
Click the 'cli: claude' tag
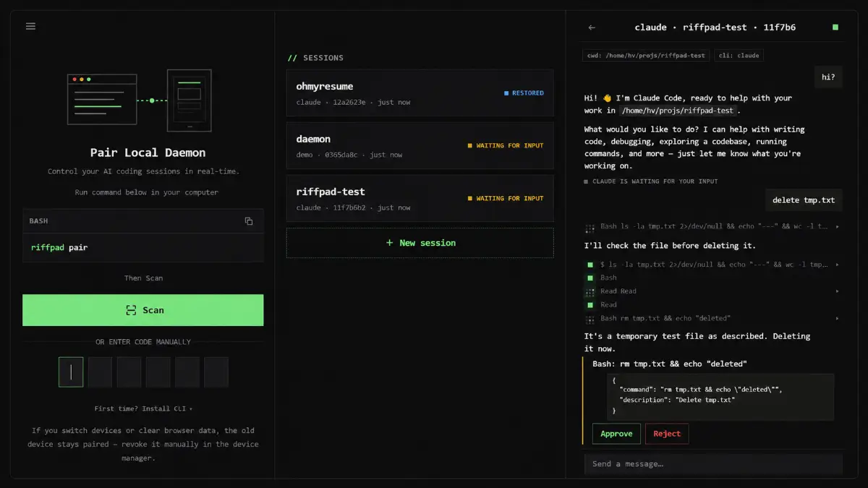coord(739,55)
